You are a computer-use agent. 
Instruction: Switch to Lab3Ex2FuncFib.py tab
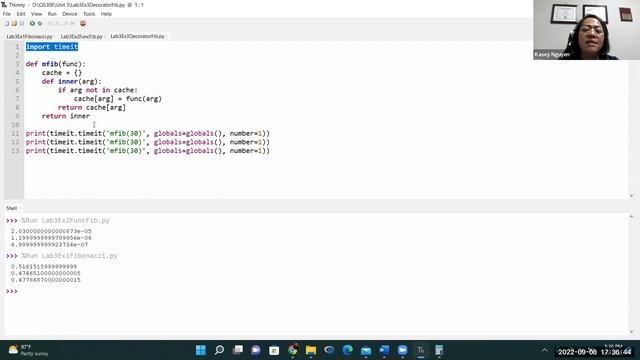pyautogui.click(x=82, y=36)
